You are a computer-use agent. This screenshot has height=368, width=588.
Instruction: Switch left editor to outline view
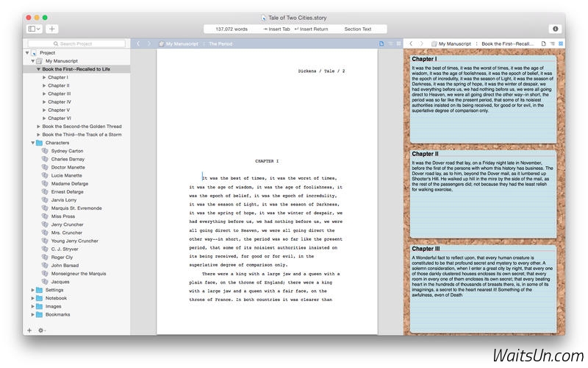390,43
